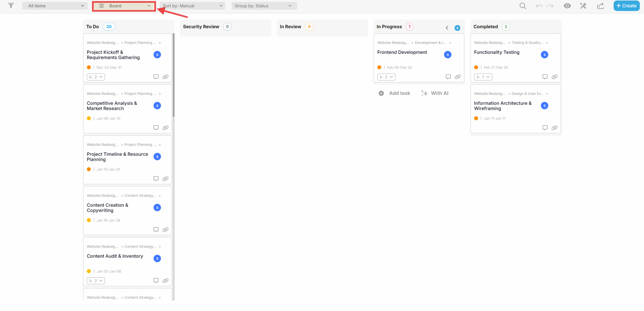Toggle the eye visibility icon in toolbar
Image resolution: width=644 pixels, height=311 pixels.
click(x=567, y=6)
